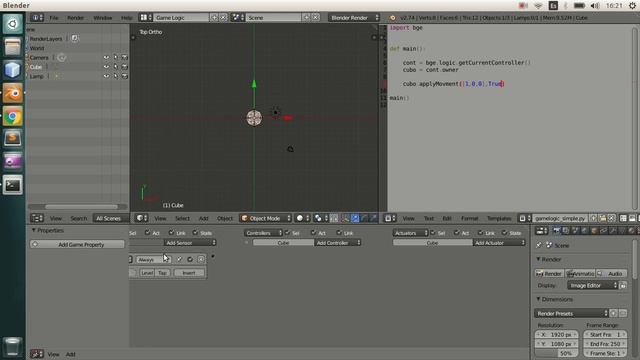Toggle Always sensor Tap mode
This screenshot has height=360, width=640.
click(x=162, y=273)
